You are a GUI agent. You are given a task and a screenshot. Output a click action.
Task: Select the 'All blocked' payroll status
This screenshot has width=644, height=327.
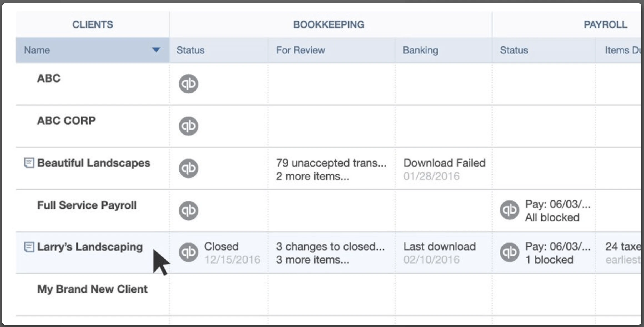click(x=551, y=217)
